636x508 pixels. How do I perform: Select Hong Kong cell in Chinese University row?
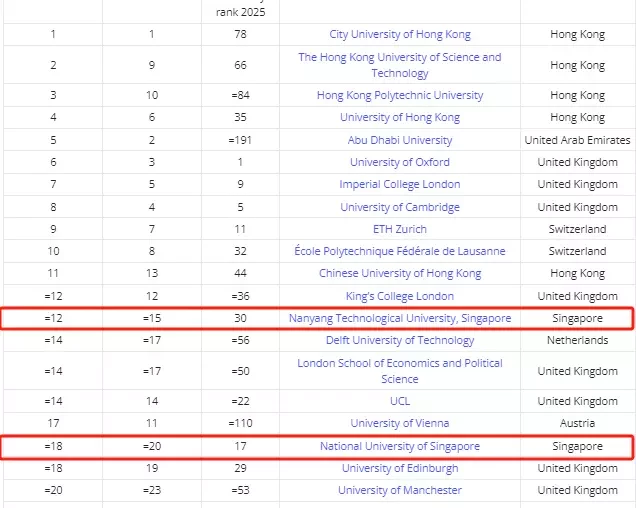578,273
